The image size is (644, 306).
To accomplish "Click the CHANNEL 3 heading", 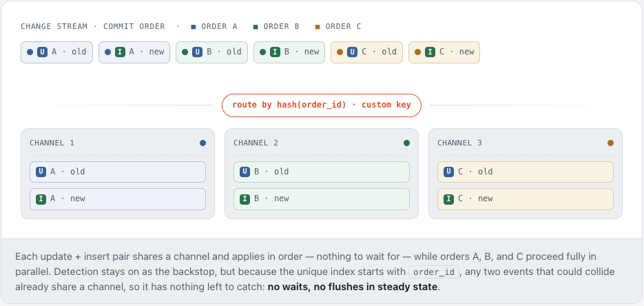I will click(459, 143).
